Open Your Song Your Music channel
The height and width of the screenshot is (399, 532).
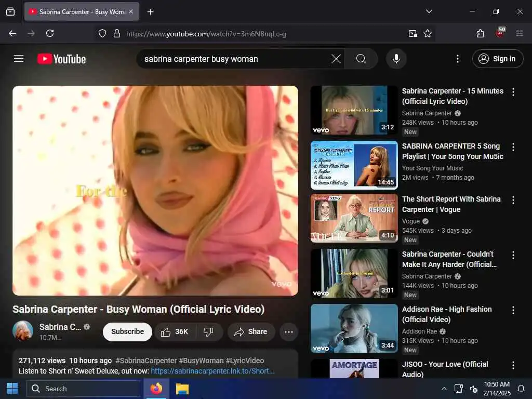pyautogui.click(x=433, y=168)
